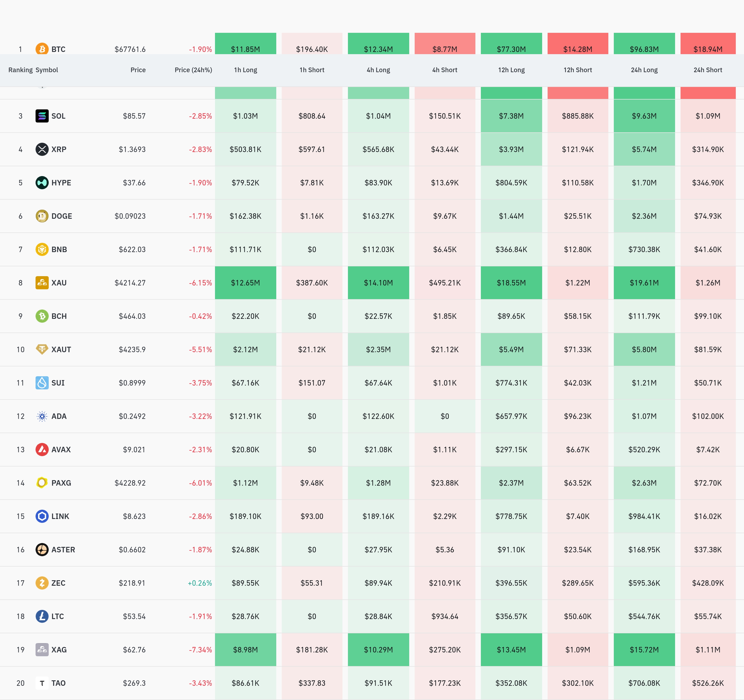The height and width of the screenshot is (700, 744).
Task: Click XAU 1h Long $12.65M green cell
Action: 246,283
